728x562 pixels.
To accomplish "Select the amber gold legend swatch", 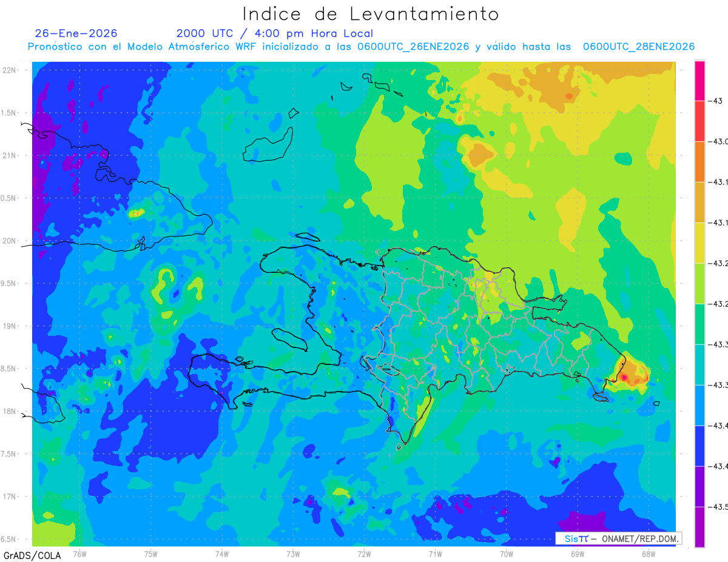I will point(699,202).
